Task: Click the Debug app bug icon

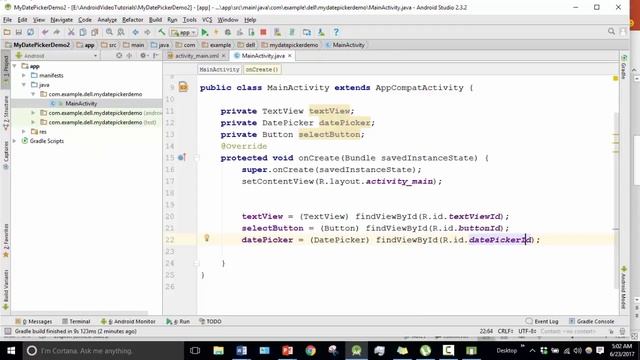Action: coord(228,32)
